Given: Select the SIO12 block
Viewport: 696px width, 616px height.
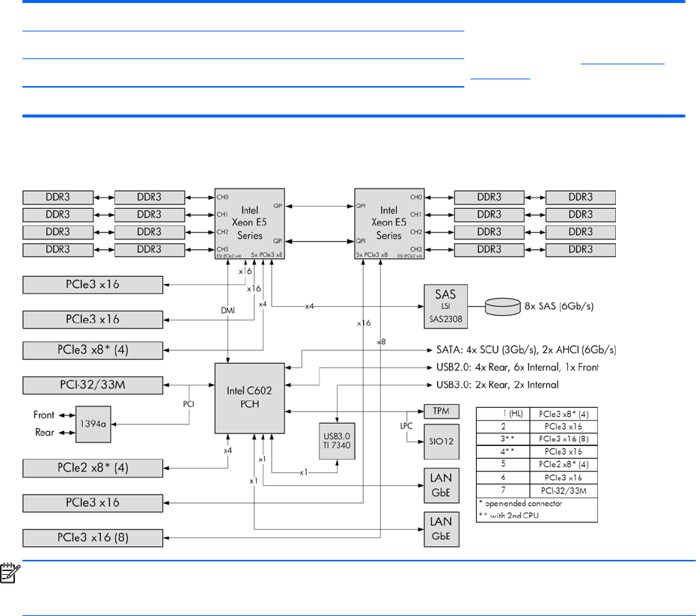Looking at the screenshot, I should point(442,442).
